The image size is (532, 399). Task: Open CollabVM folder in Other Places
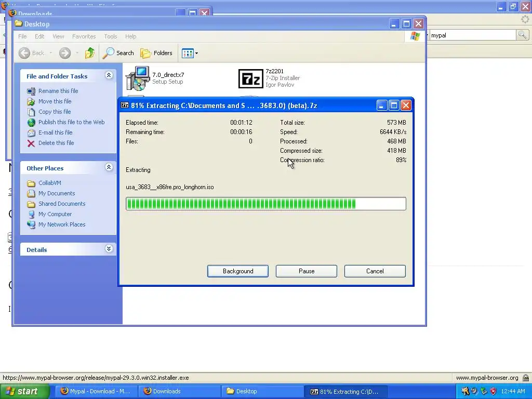pyautogui.click(x=49, y=183)
